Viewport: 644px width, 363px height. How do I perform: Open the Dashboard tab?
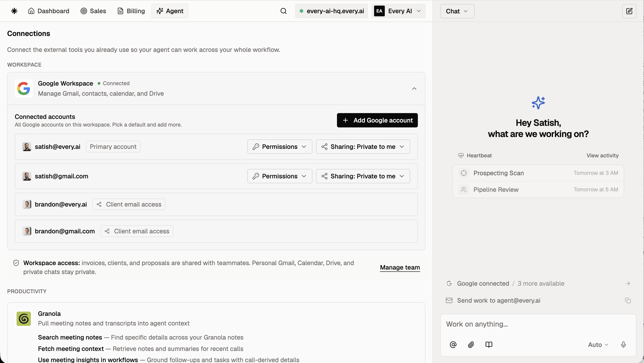pyautogui.click(x=48, y=11)
